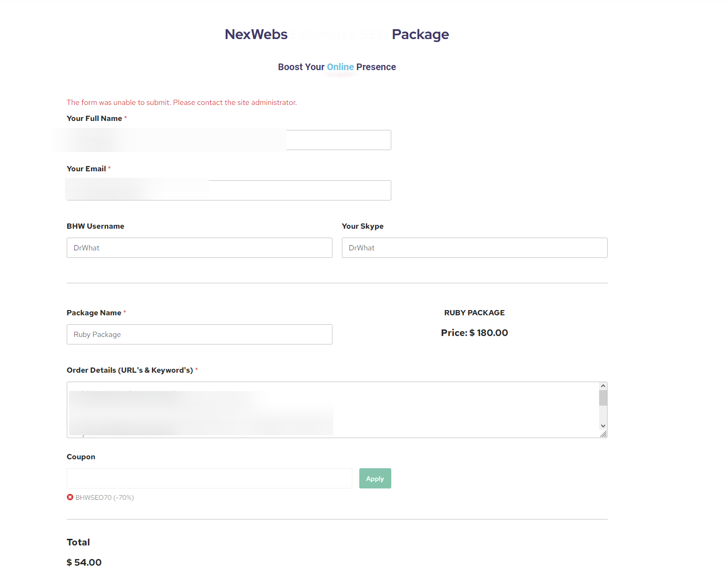
Task: Click the 'Price: $ 180.00' text
Action: pyautogui.click(x=475, y=333)
